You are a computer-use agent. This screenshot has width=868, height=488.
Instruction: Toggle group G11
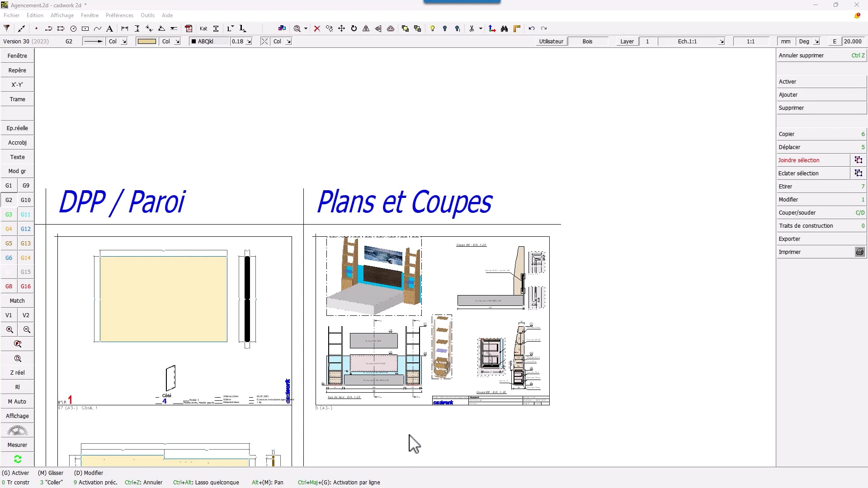click(26, 214)
